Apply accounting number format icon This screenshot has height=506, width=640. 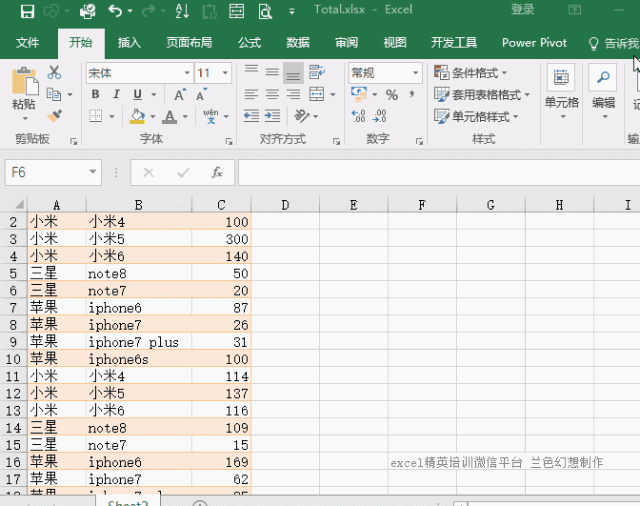tap(359, 94)
